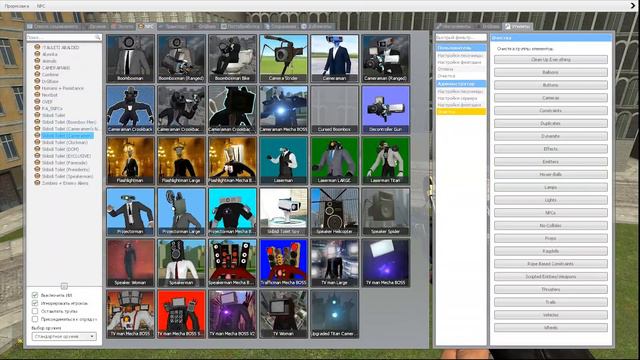The image size is (640, 360).
Task: Select the Speakerman NPC icon
Action: click(181, 262)
